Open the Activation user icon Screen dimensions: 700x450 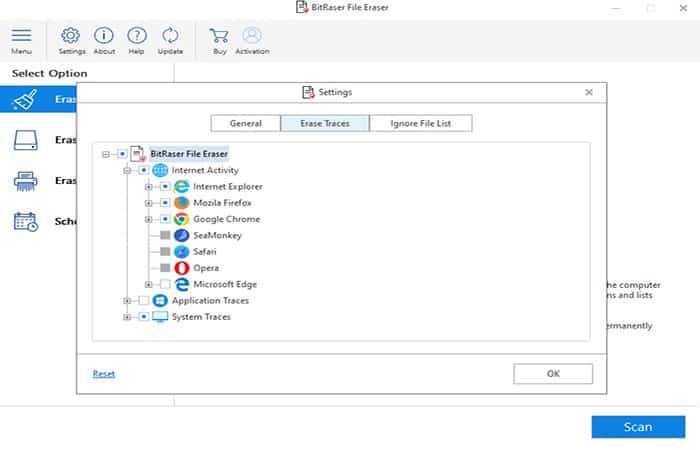[x=252, y=35]
